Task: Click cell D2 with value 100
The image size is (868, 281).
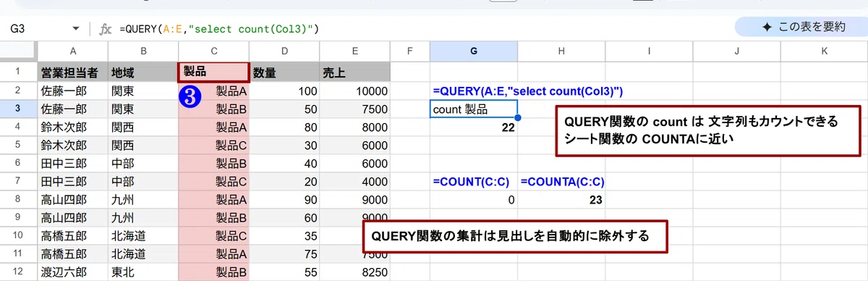Action: (284, 91)
